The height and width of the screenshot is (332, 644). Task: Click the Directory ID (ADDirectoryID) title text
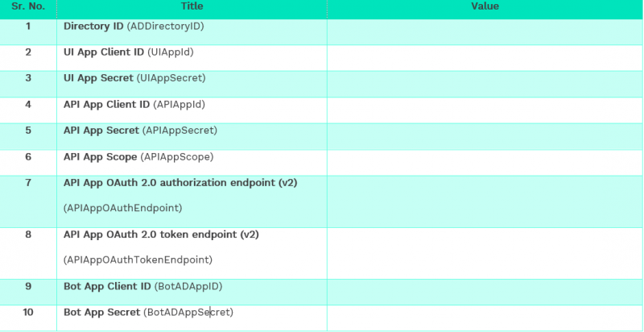[134, 27]
